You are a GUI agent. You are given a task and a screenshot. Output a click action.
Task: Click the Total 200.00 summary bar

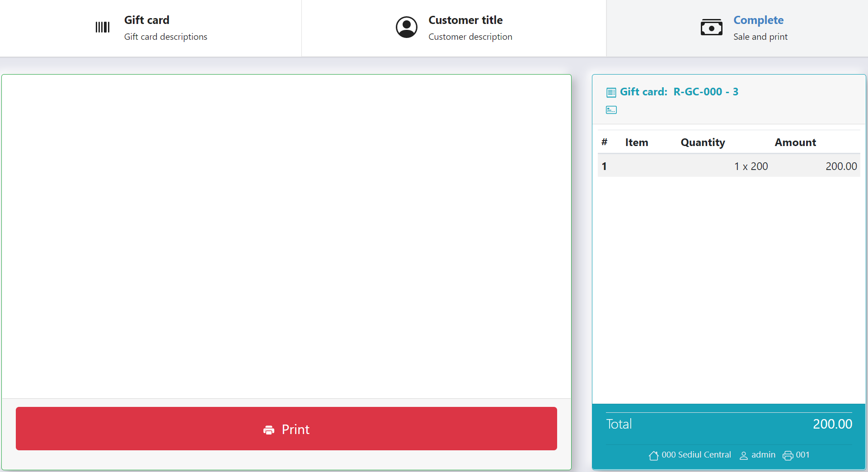729,424
